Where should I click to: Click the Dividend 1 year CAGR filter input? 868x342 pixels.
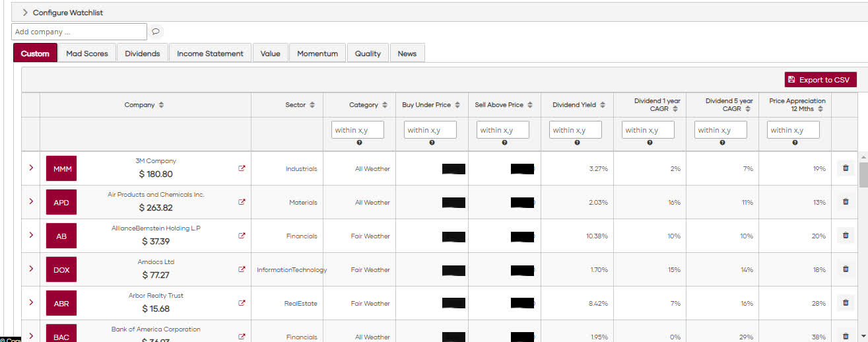[x=648, y=130]
